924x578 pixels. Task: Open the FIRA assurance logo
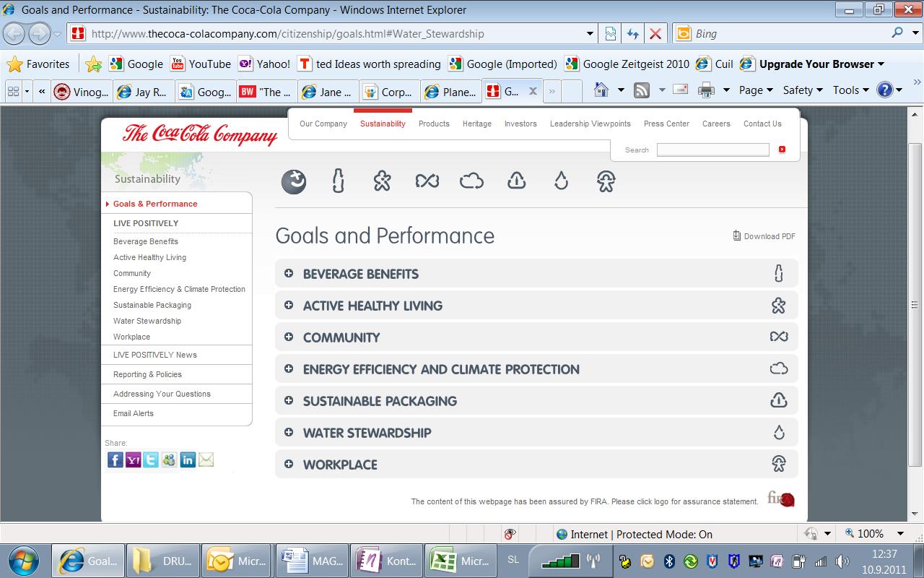(x=781, y=499)
